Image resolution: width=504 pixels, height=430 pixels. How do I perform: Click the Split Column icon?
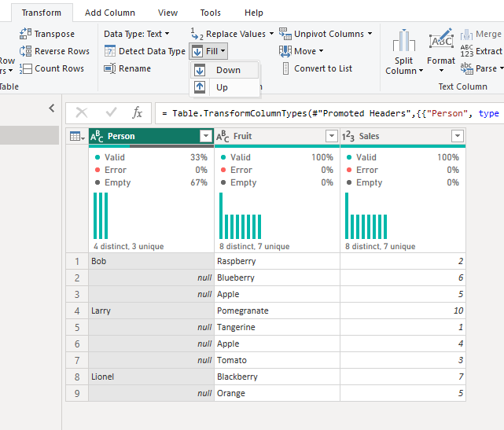click(403, 42)
